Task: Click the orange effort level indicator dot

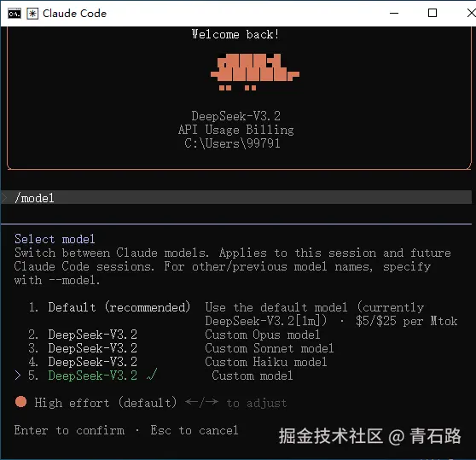Action: [20, 401]
